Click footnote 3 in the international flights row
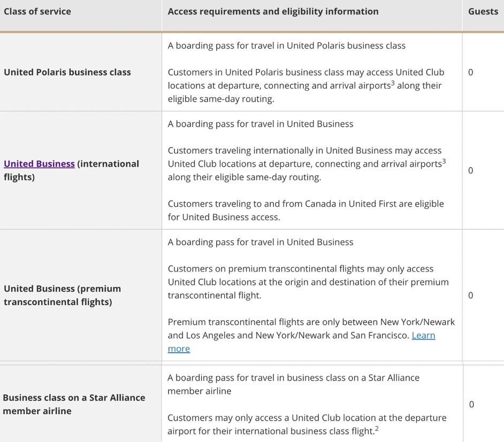This screenshot has width=504, height=442. coord(444,161)
